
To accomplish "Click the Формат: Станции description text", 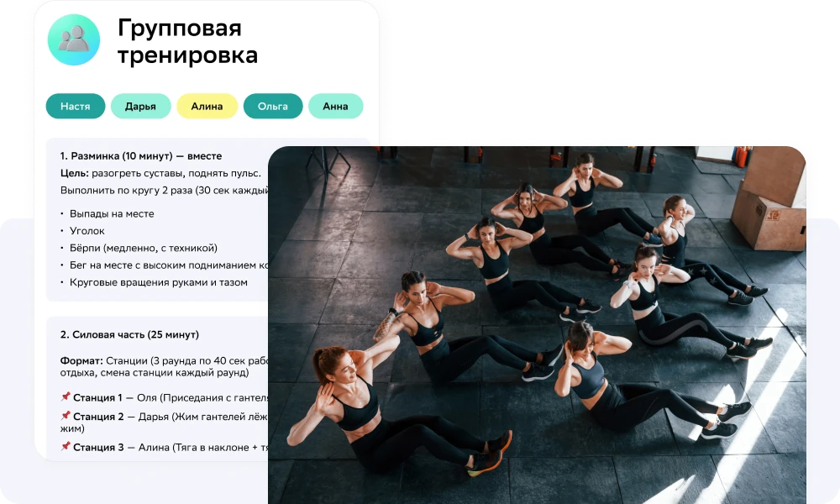I will (x=164, y=366).
